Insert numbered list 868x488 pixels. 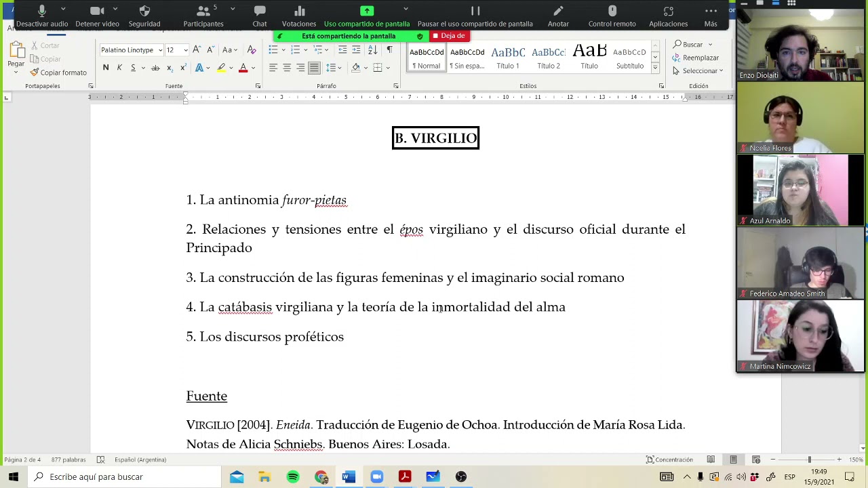pos(295,49)
